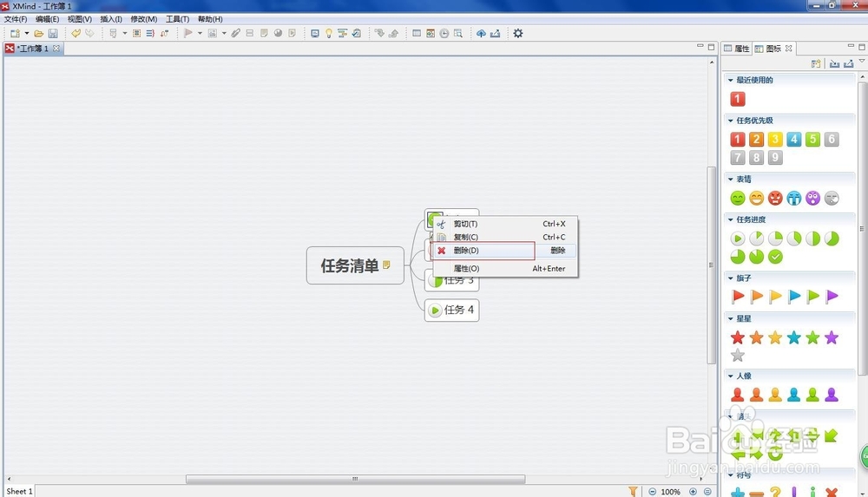Click the canvas vertical scrollbar thumb
868x497 pixels.
click(712, 265)
